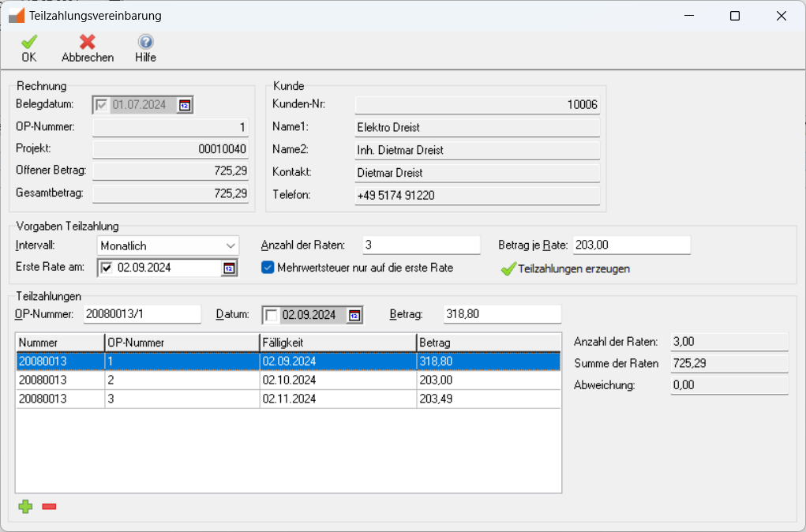806x532 pixels.
Task: Click the Betrag column header
Action: (488, 343)
